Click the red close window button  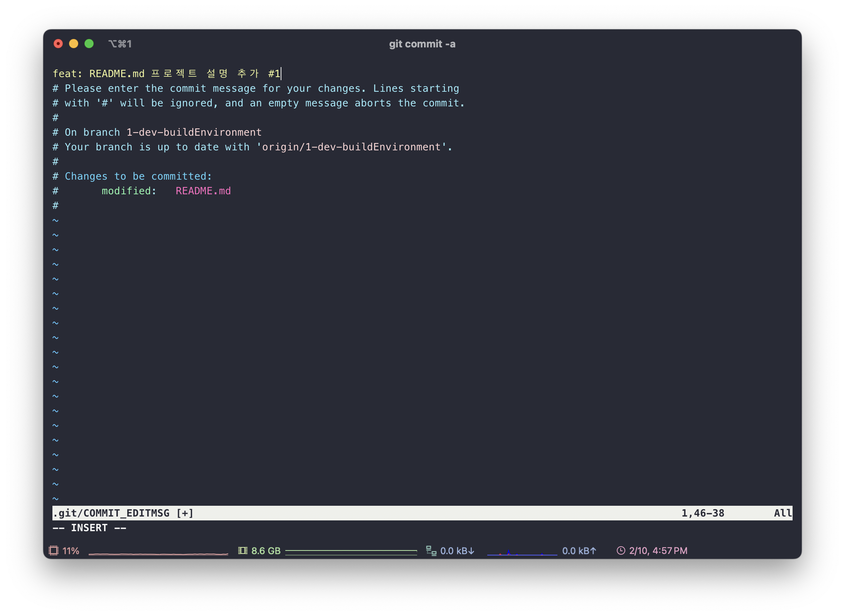pyautogui.click(x=58, y=44)
